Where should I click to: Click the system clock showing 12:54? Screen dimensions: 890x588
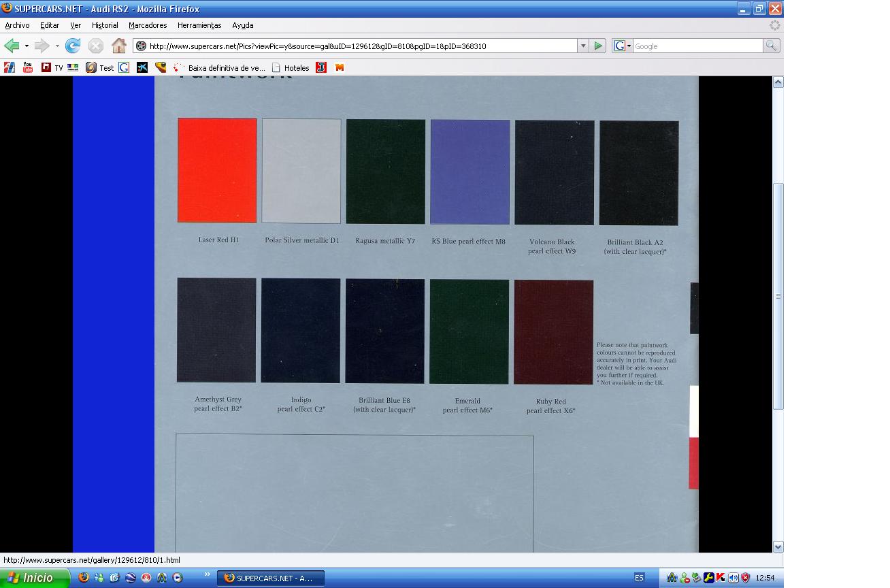click(765, 578)
